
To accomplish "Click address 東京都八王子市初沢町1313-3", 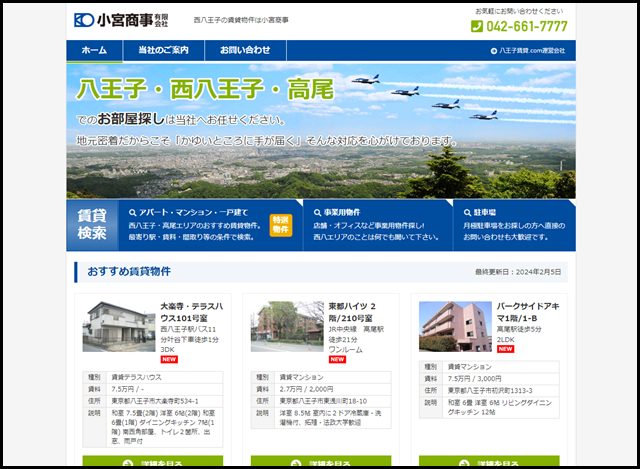I will 490,391.
